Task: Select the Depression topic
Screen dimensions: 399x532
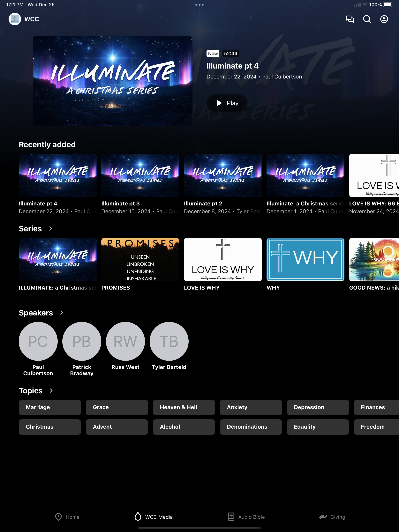Action: [318, 407]
